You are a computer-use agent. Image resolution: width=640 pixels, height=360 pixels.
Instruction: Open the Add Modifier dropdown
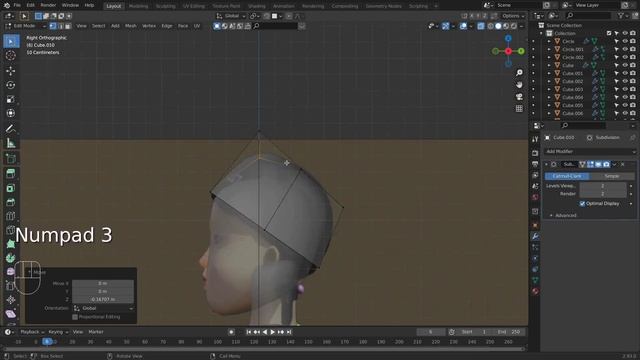coord(590,151)
